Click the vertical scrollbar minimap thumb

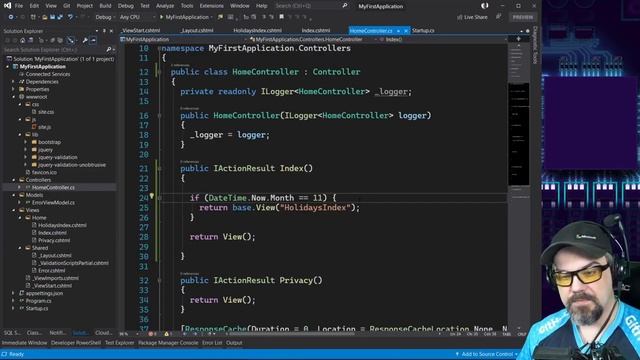pyautogui.click(x=518, y=133)
